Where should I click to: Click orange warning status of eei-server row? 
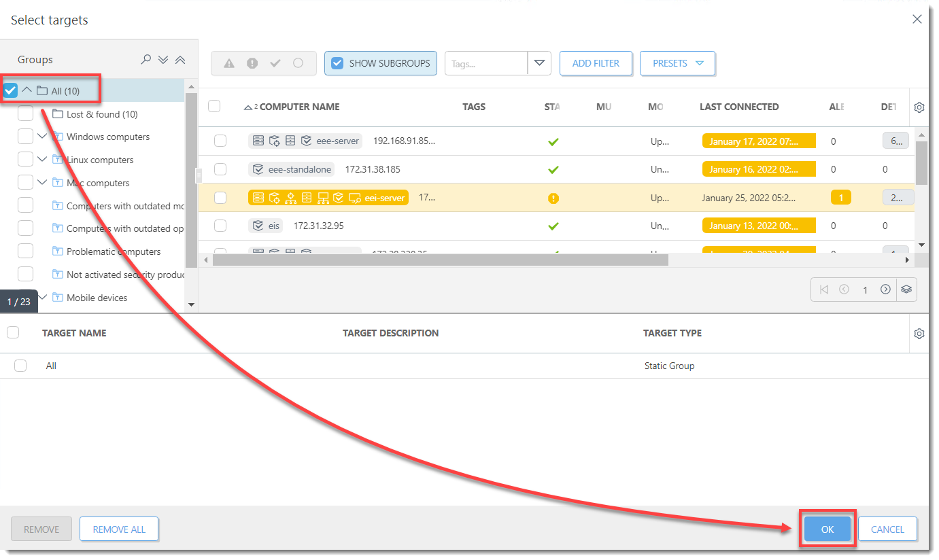coord(553,198)
